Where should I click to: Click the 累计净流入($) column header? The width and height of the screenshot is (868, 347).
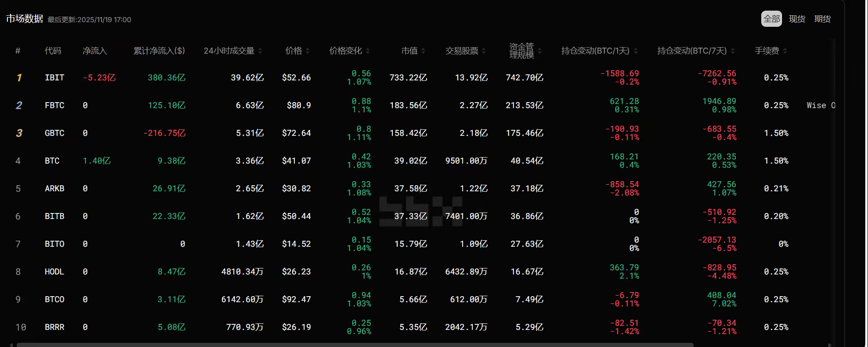(x=159, y=51)
